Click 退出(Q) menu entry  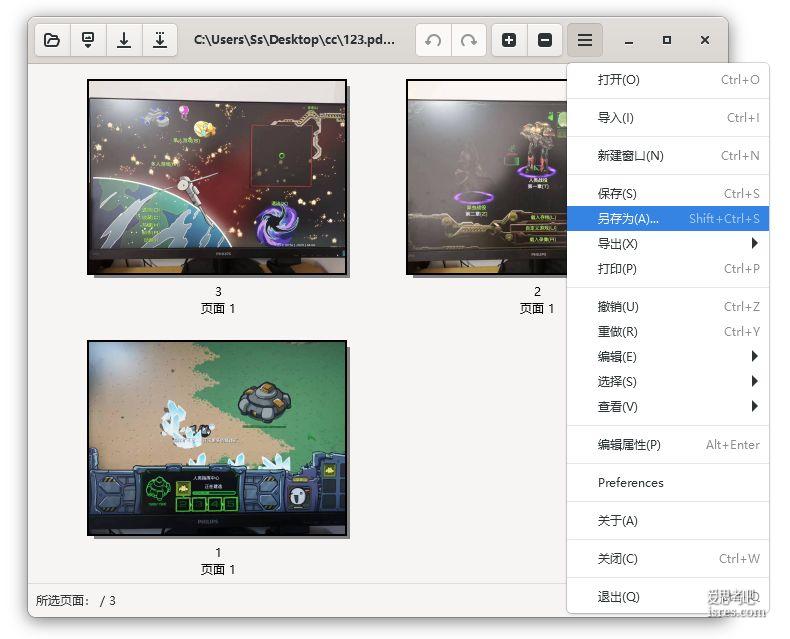tap(668, 597)
